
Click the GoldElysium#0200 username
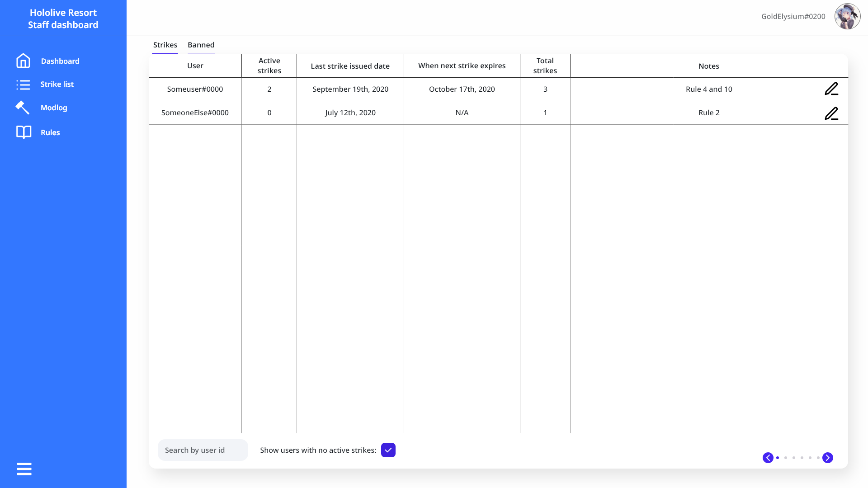pos(793,17)
